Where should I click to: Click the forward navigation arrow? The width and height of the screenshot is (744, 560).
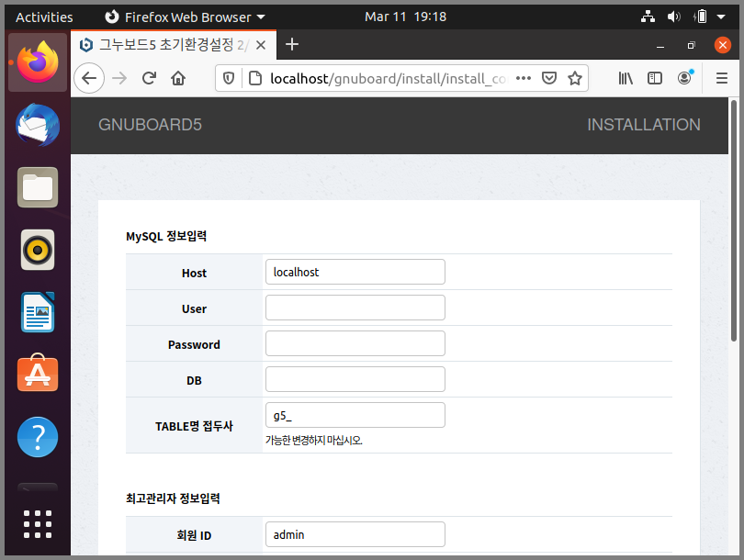pos(119,78)
